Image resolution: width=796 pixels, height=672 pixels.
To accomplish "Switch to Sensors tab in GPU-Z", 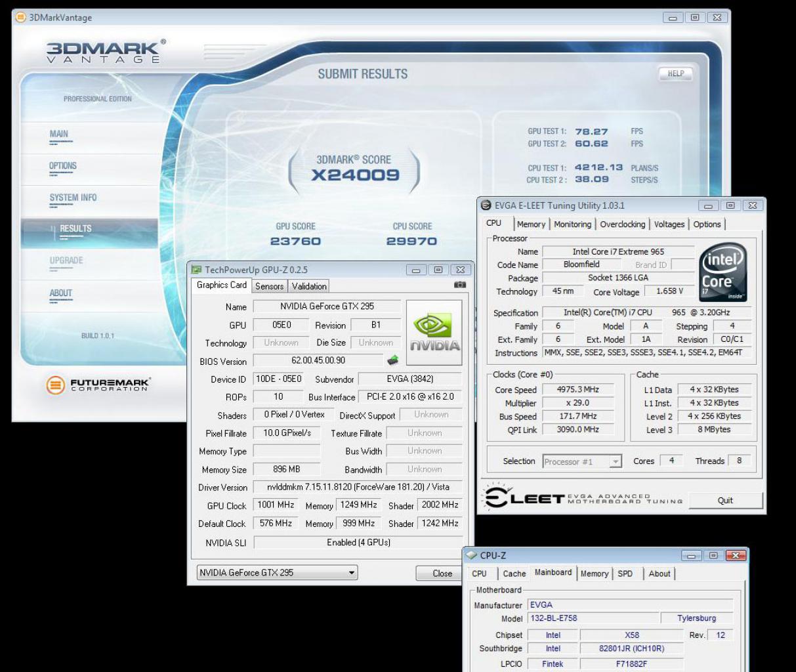I will click(269, 286).
